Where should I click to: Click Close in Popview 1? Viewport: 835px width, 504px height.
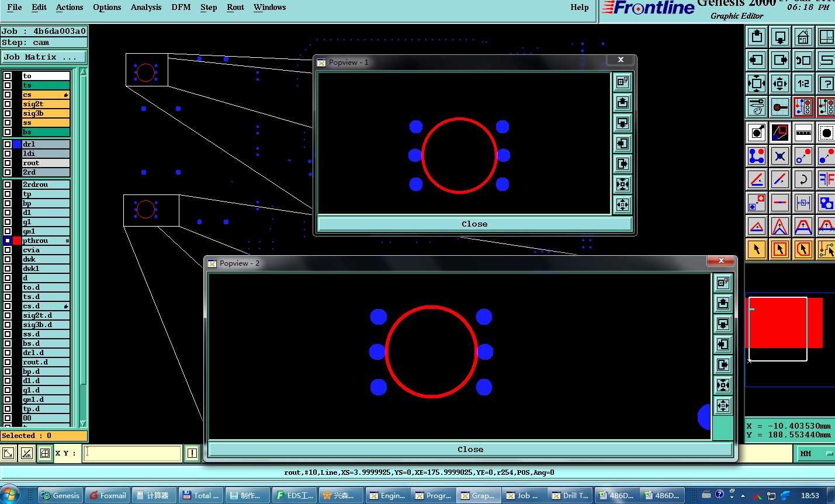474,224
